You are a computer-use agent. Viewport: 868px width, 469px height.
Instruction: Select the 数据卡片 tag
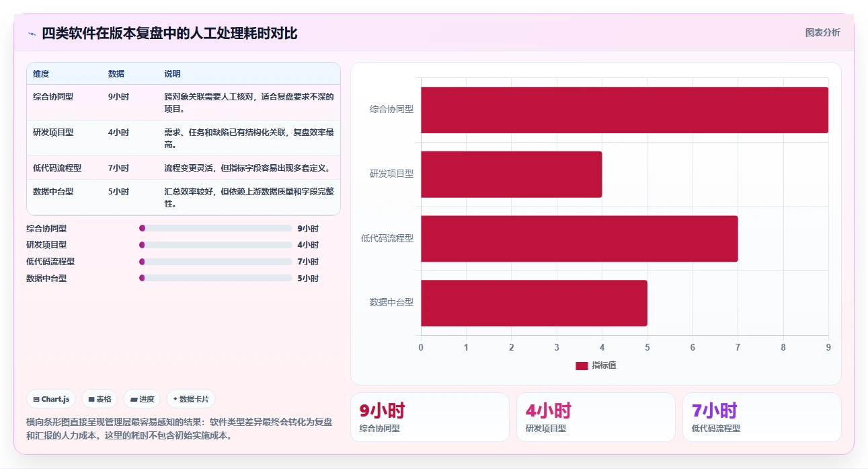click(x=190, y=399)
